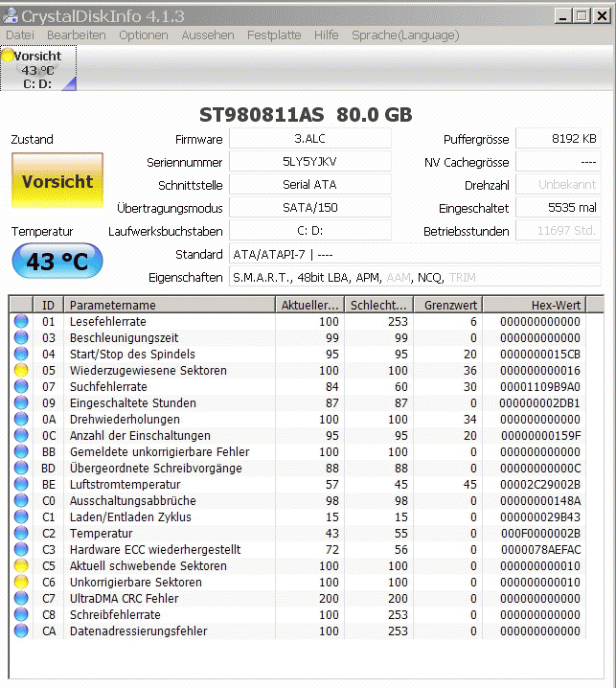Click the blue status dot for Anzahl der Einschaltungen
Screen dimensions: 616x688
[x=21, y=435]
